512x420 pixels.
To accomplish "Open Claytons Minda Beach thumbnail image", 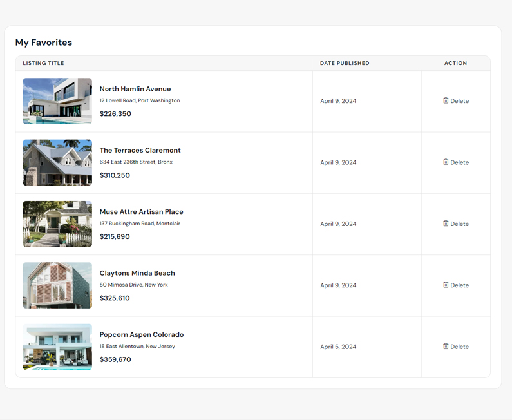I will pos(57,285).
